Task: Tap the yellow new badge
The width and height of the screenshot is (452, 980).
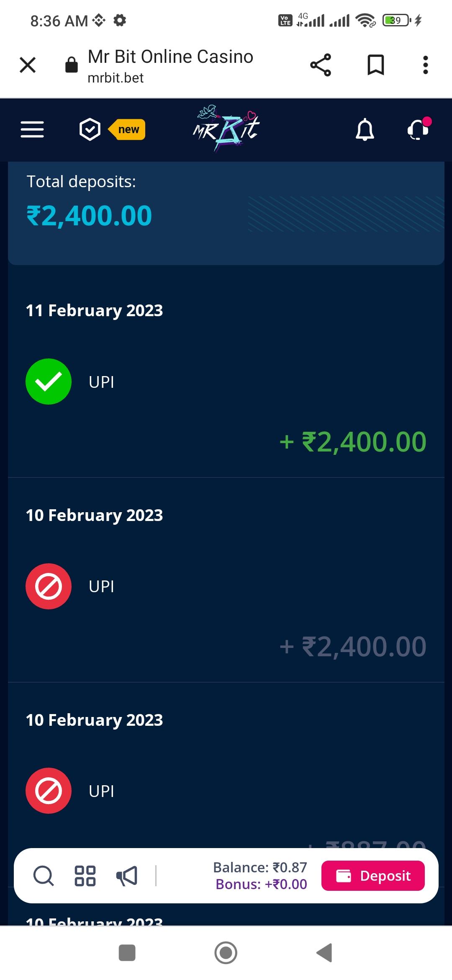Action: (128, 129)
